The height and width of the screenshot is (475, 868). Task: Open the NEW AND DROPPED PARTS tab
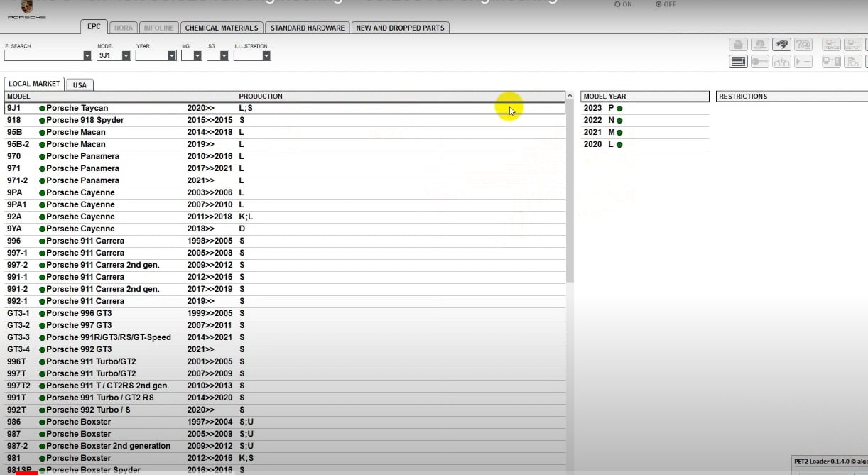(x=400, y=28)
